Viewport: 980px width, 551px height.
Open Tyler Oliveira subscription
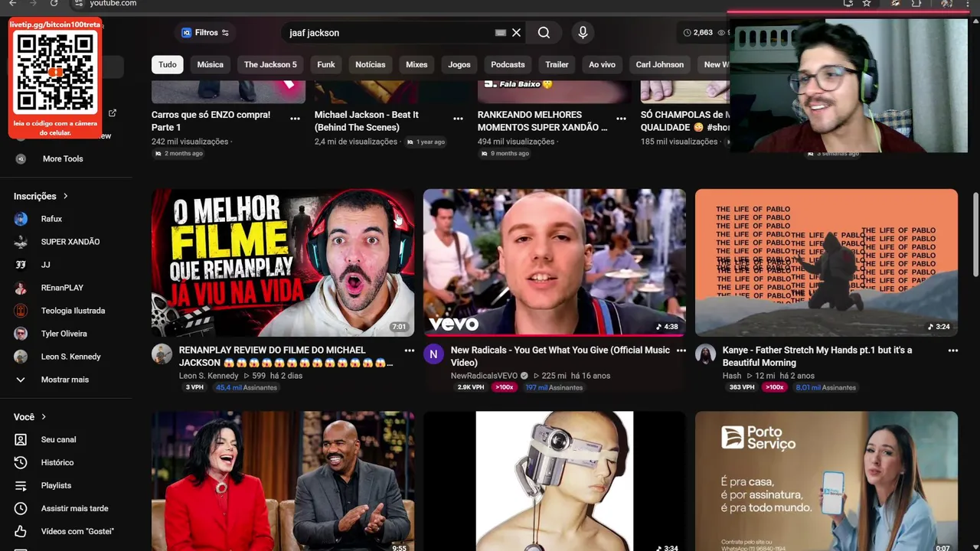coord(64,334)
